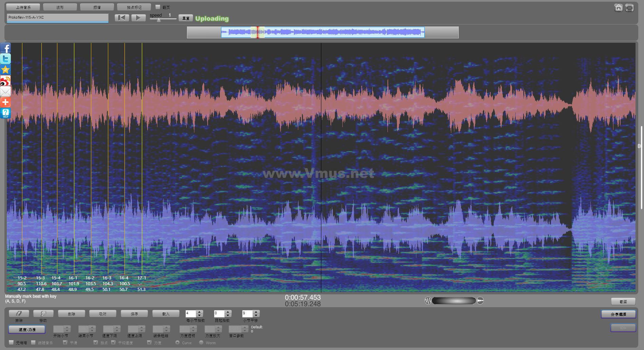Click the 截图 screenshot button
Image resolution: width=644 pixels, height=350 pixels.
click(623, 301)
